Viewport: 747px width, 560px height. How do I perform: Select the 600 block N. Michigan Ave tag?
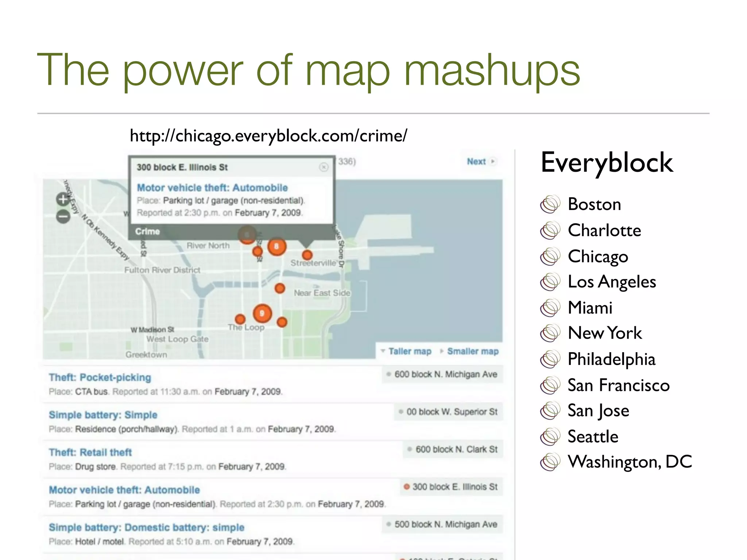[442, 374]
